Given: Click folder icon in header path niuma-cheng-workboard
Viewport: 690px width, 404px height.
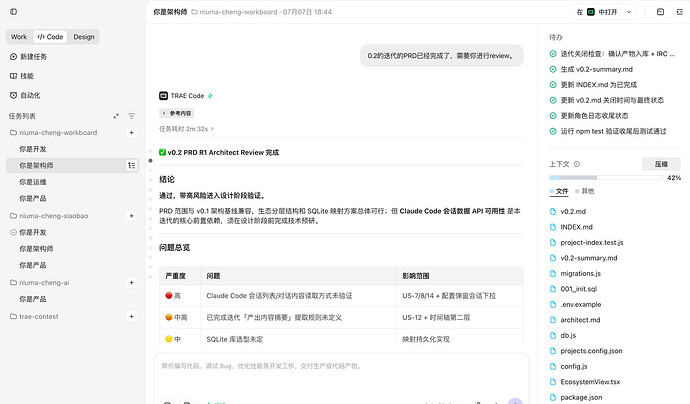Looking at the screenshot, I should coord(195,12).
